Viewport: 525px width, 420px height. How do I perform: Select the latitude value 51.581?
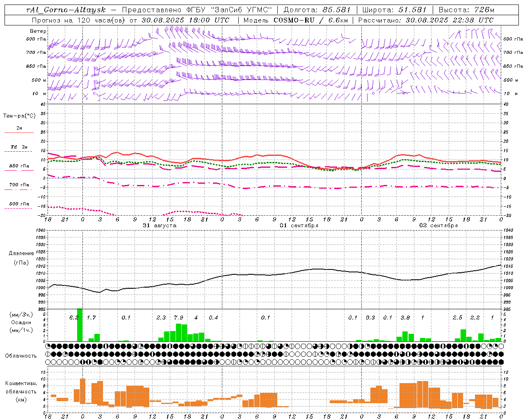point(413,10)
